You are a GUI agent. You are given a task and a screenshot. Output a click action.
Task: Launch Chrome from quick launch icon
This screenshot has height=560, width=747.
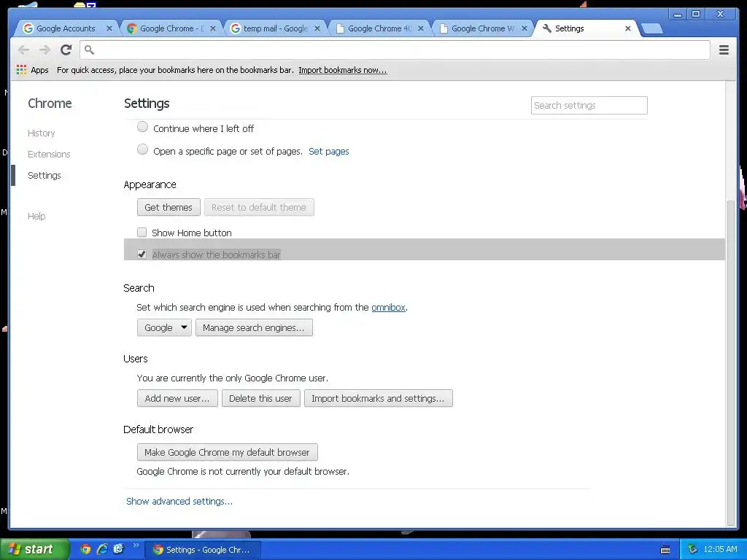(x=85, y=549)
